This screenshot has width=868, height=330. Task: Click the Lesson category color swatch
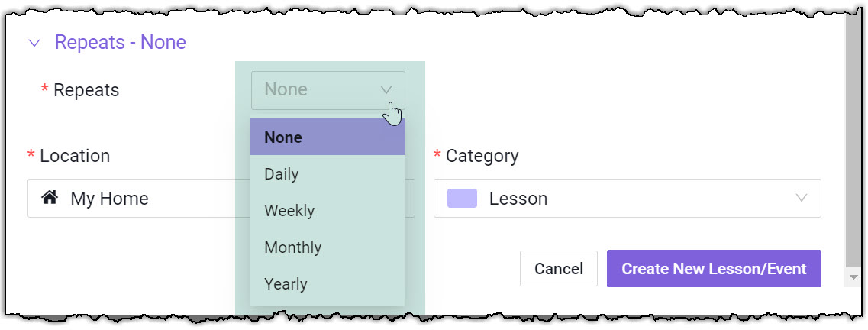(462, 199)
